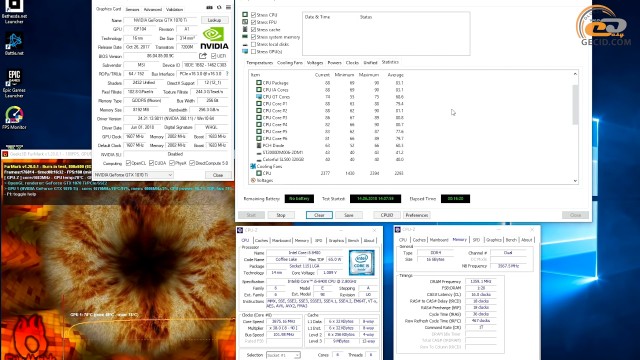Screen dimensions: 640x360
Task: Click the BIOS export share icon in GPU-Z
Action: tap(203, 56)
